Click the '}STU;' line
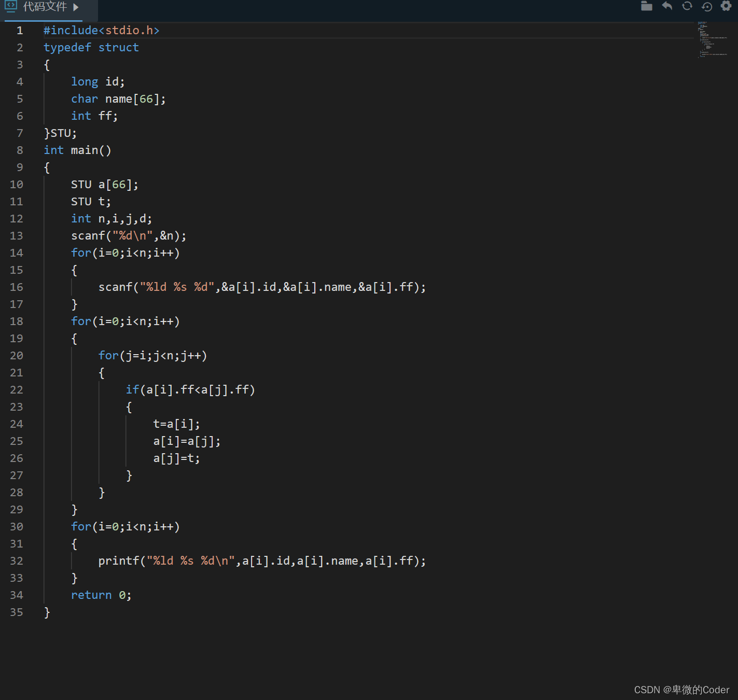 [x=60, y=133]
